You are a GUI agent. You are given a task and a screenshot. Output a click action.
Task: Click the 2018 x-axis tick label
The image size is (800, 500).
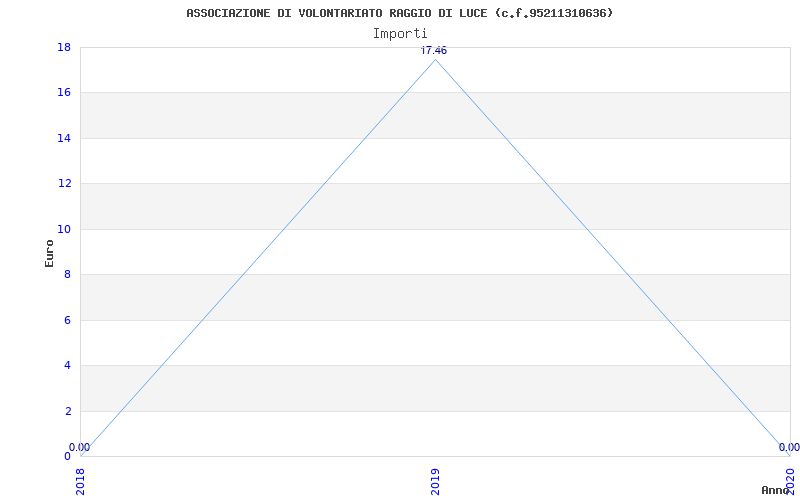pos(80,482)
